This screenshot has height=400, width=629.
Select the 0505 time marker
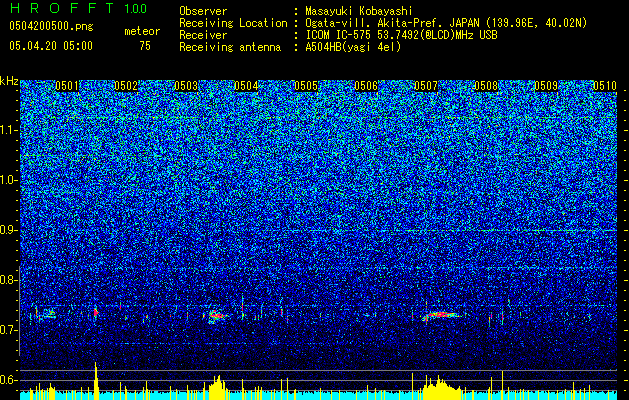click(306, 86)
